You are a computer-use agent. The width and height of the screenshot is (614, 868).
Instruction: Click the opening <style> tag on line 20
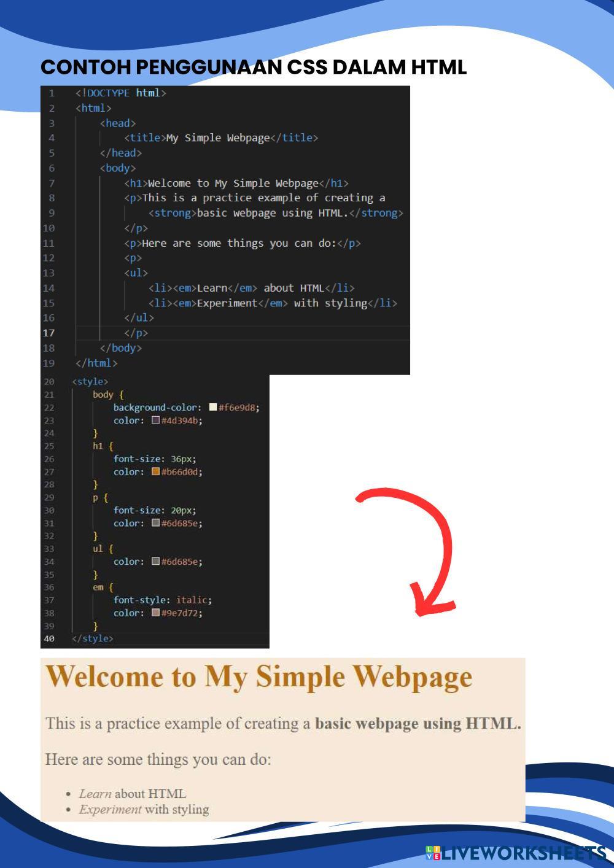click(90, 381)
